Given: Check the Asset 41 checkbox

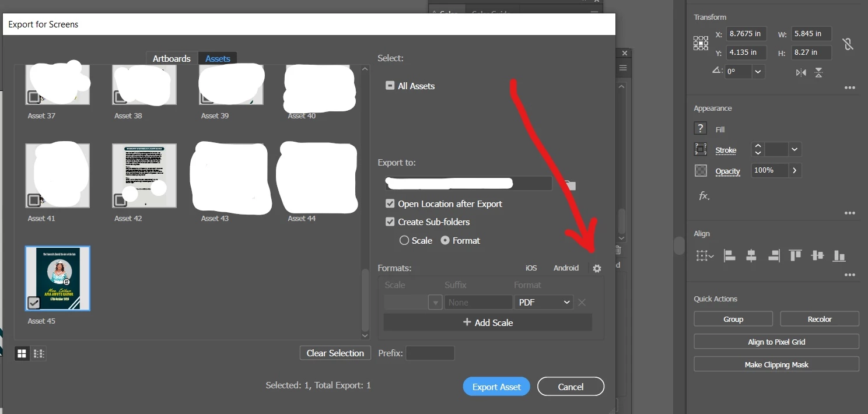Looking at the screenshot, I should [34, 201].
